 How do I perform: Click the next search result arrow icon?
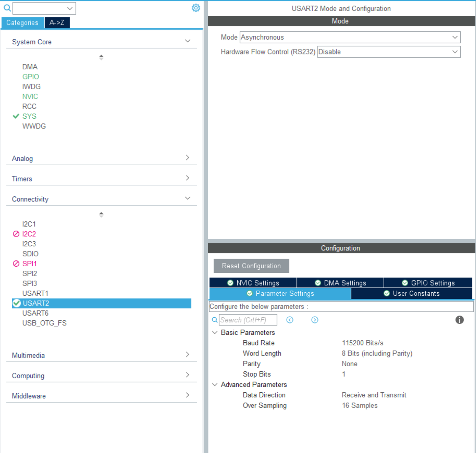[315, 320]
